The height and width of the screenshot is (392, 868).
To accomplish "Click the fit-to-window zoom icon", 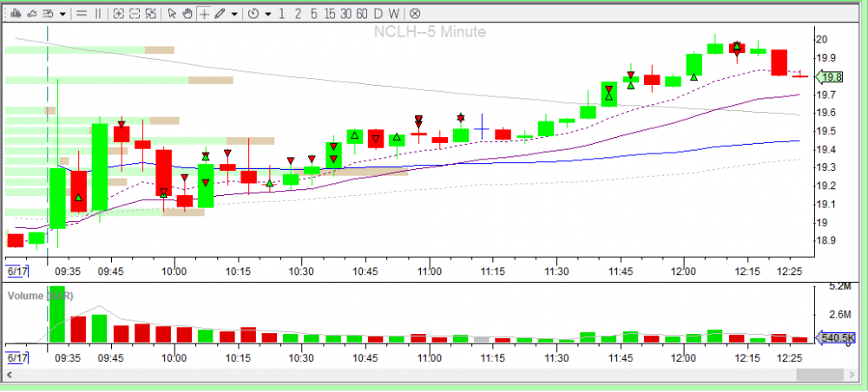I will [x=151, y=14].
